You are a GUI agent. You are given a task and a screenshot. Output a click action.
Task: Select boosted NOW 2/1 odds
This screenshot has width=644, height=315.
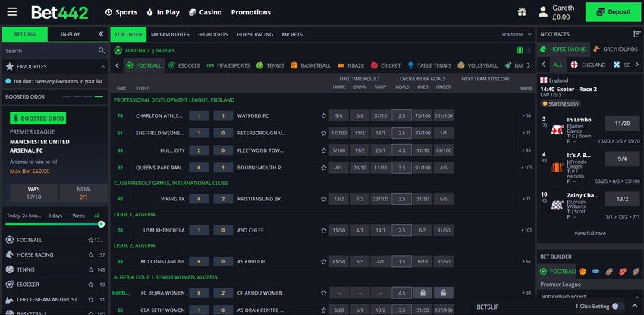[x=83, y=193]
